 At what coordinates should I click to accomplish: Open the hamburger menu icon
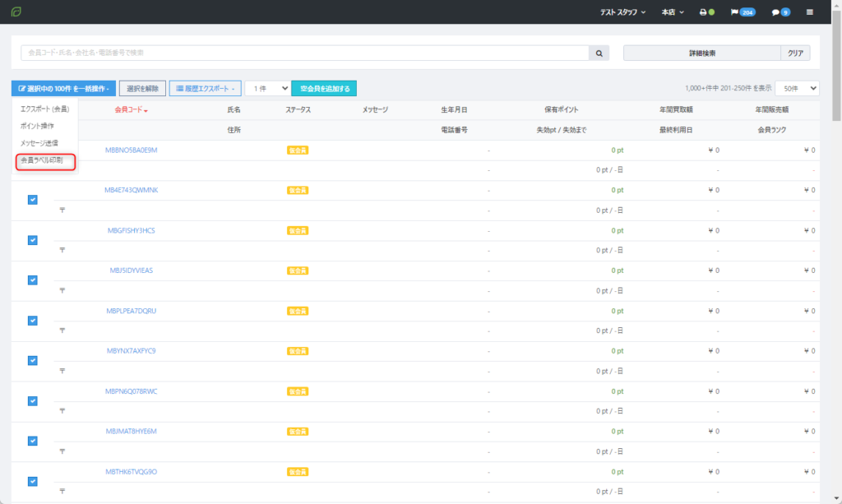[x=810, y=12]
